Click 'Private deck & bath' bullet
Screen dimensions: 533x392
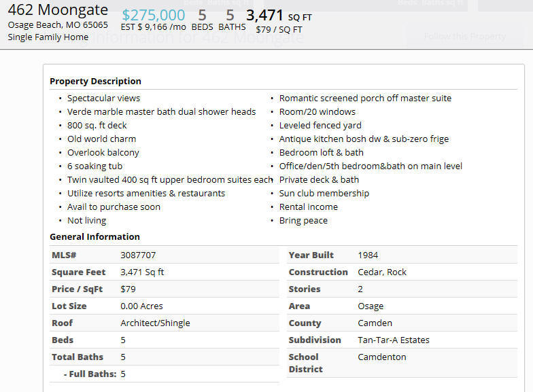[x=320, y=179]
